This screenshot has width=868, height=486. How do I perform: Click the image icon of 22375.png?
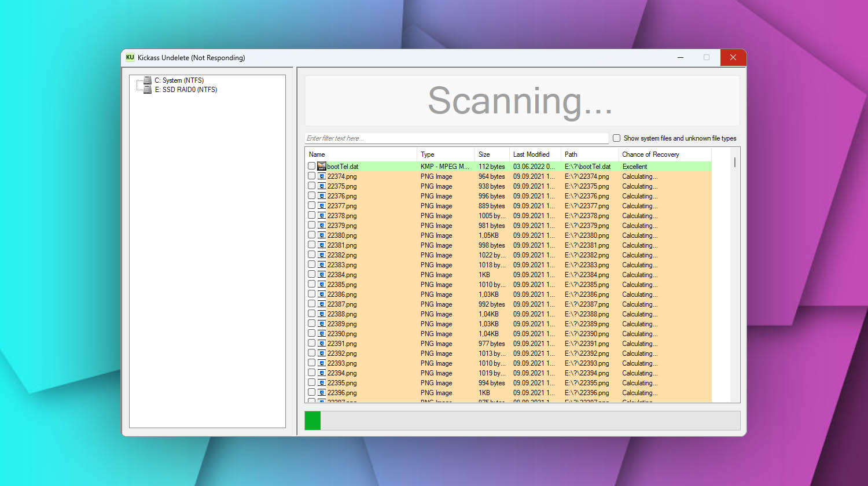click(x=322, y=186)
